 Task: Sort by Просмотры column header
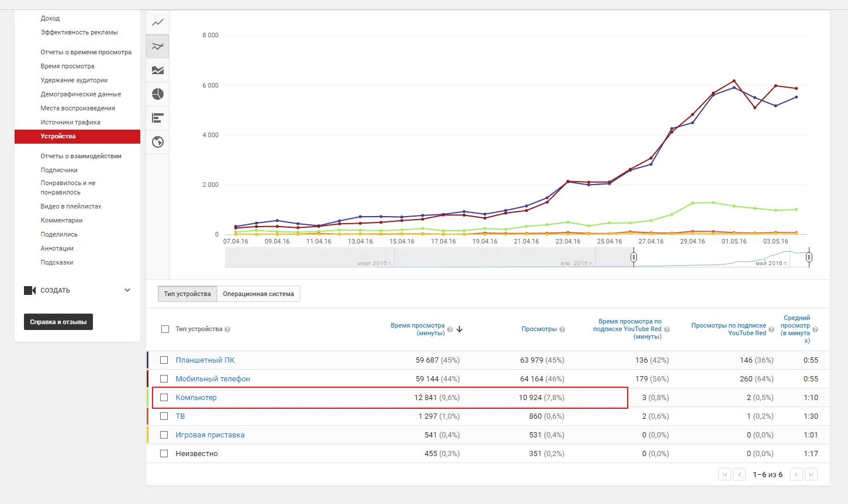pyautogui.click(x=539, y=329)
